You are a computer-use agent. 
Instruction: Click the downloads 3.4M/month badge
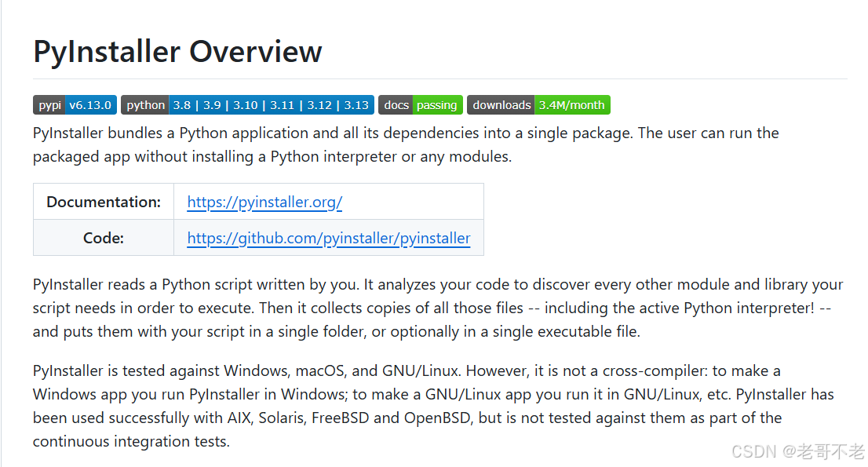click(x=538, y=105)
